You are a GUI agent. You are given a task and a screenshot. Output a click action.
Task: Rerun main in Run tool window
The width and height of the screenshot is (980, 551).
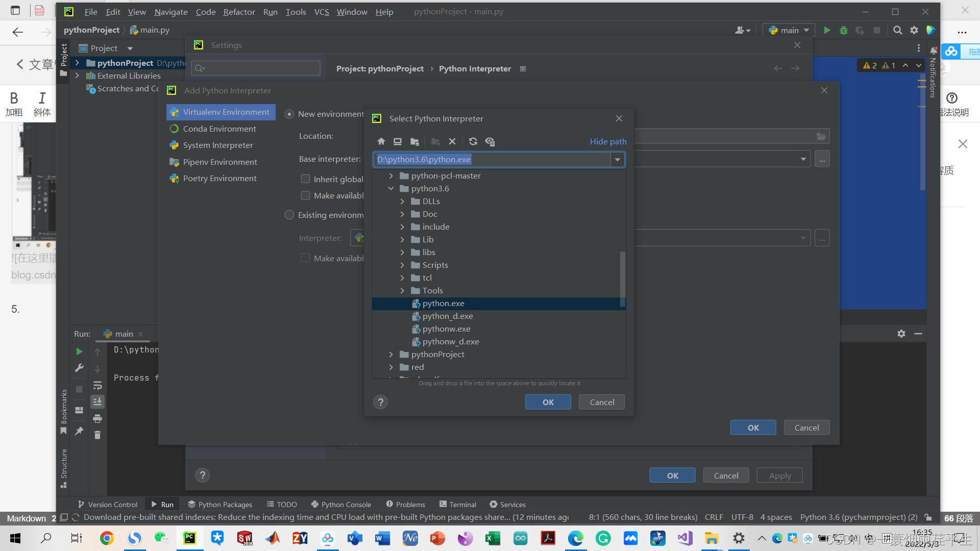pos(79,352)
